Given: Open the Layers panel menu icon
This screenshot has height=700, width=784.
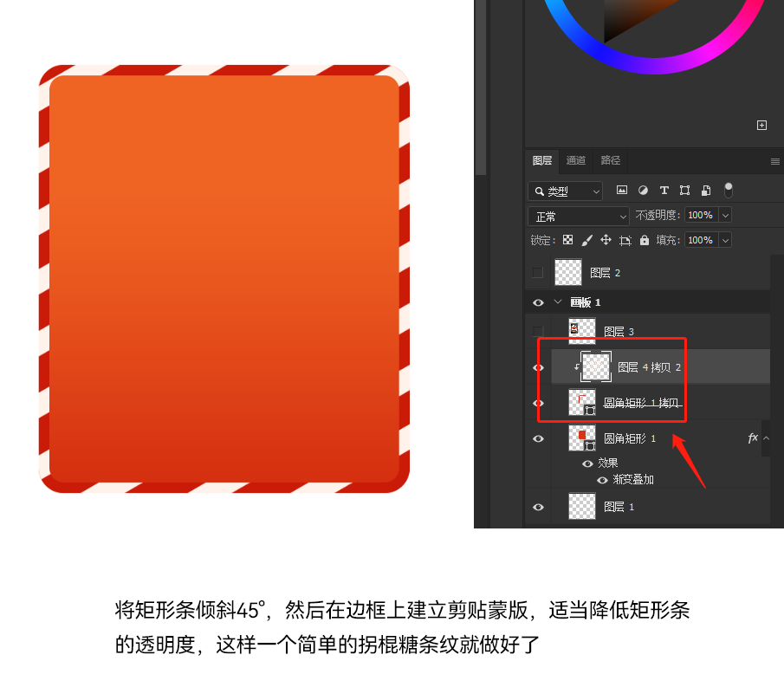Looking at the screenshot, I should point(775,161).
